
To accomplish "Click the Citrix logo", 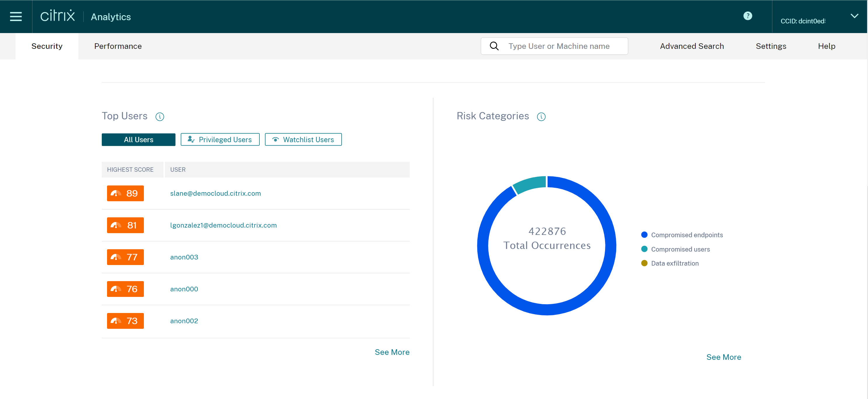I will coord(58,16).
